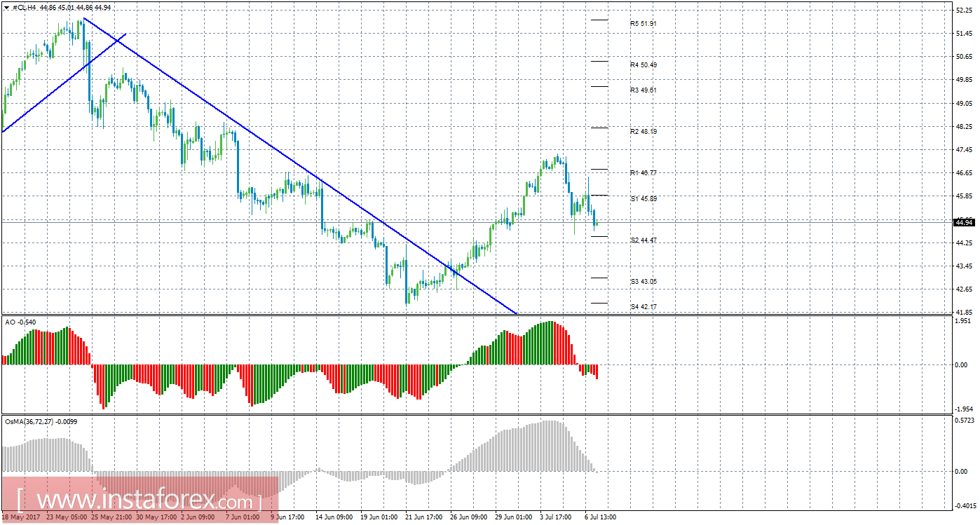
Task: Click 46.65 on the price scale
Action: point(965,172)
